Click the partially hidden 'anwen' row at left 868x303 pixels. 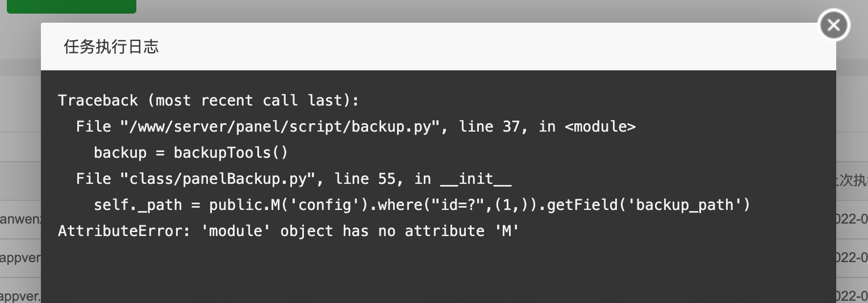point(20,219)
